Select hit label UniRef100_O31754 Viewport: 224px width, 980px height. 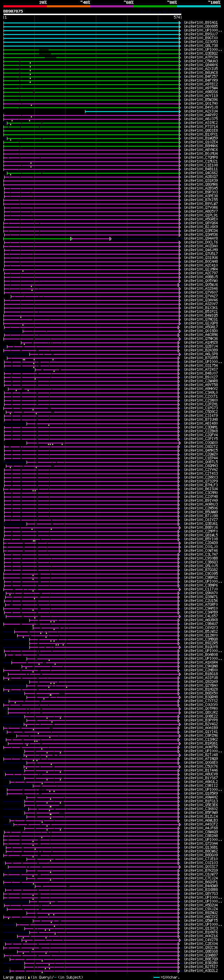(201, 365)
